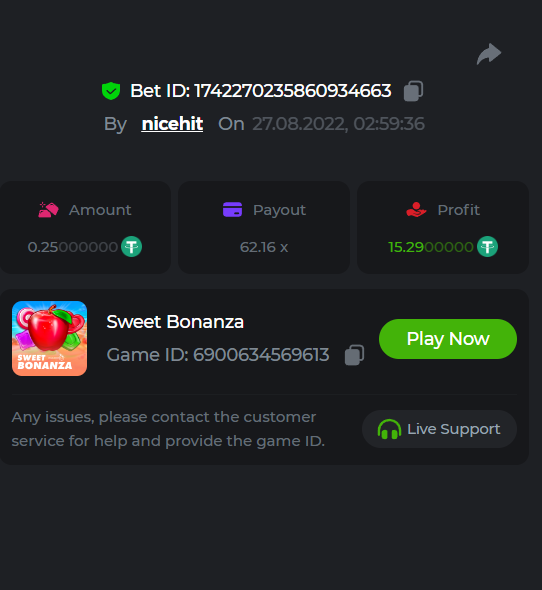The width and height of the screenshot is (542, 590).
Task: Click the Sweet Bonanza game thumbnail
Action: (x=49, y=338)
